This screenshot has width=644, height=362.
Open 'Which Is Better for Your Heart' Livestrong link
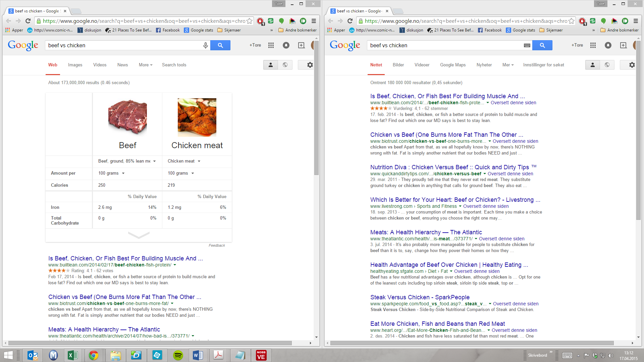click(455, 200)
